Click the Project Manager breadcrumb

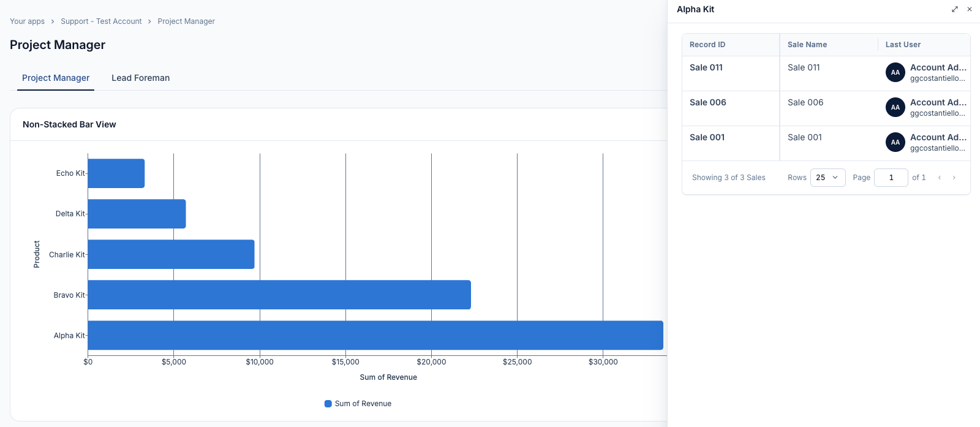[186, 21]
